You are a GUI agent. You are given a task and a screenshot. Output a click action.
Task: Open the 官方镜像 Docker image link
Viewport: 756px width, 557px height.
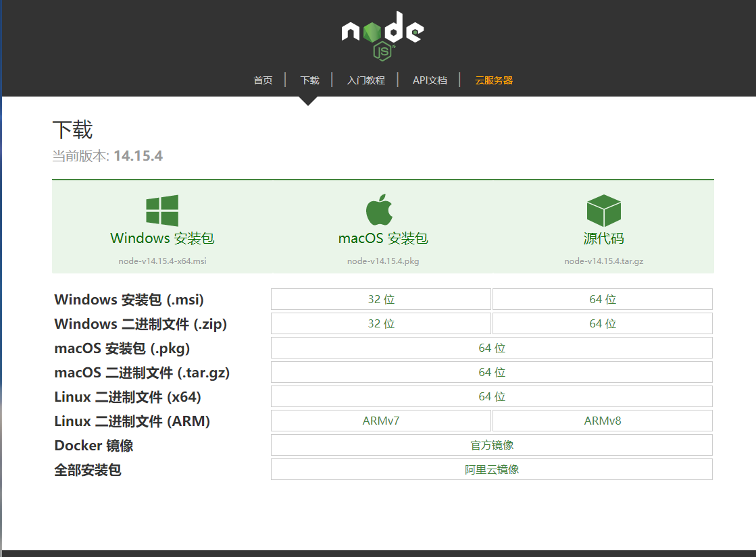tap(492, 445)
